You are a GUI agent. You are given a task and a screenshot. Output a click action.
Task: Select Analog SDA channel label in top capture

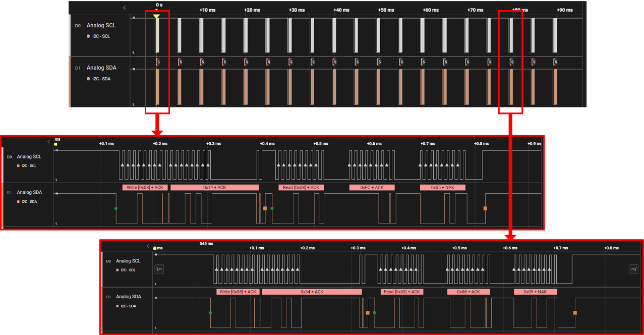point(101,68)
